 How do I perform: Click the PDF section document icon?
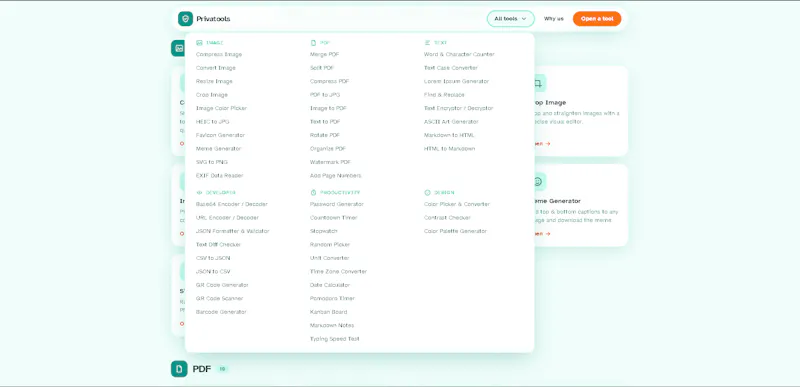pyautogui.click(x=179, y=369)
